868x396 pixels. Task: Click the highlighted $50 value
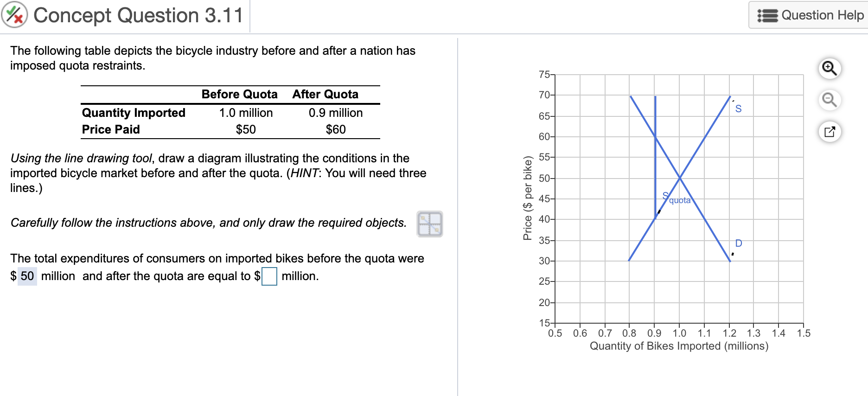[28, 276]
